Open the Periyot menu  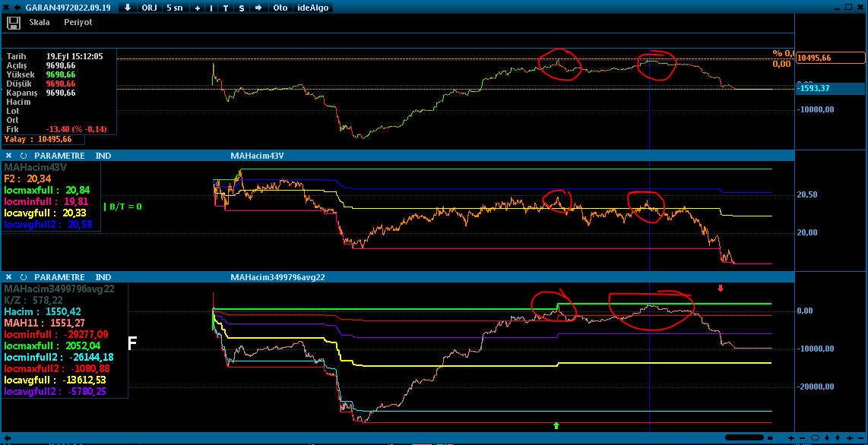(x=78, y=22)
